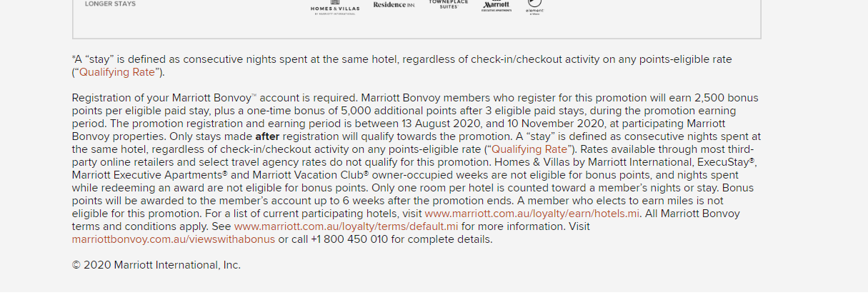
Task: Click the LONGER STAYS label
Action: pos(110,4)
